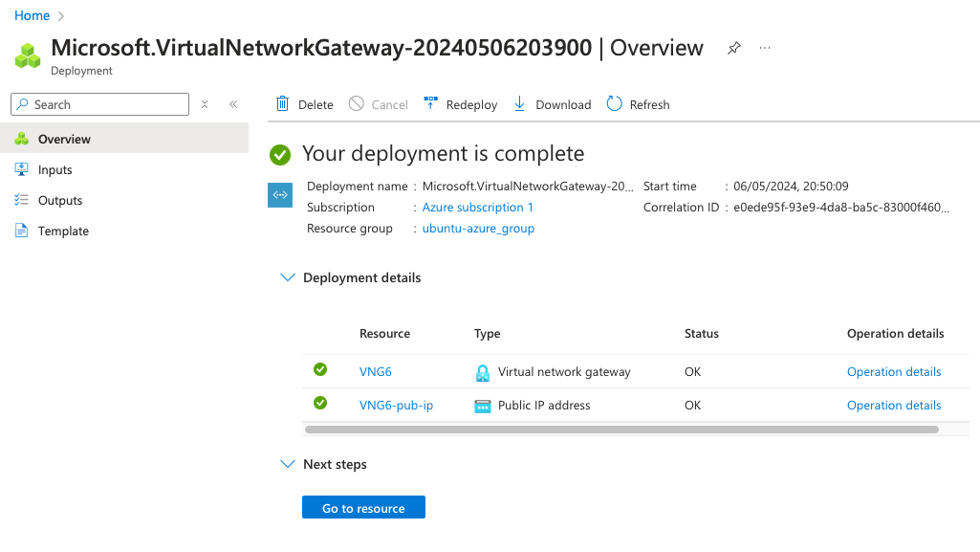The width and height of the screenshot is (980, 552).
Task: Open the VNG6-pub-ip resource link
Action: click(x=396, y=406)
